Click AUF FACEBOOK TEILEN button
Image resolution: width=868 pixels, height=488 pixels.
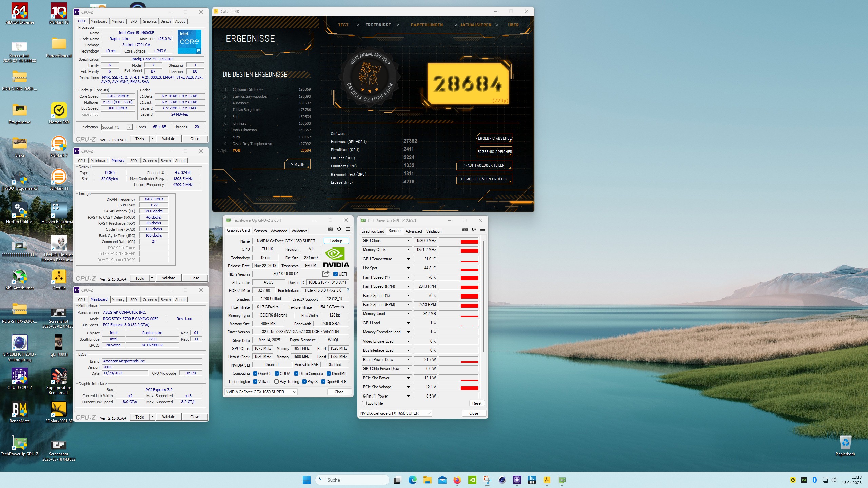pyautogui.click(x=484, y=165)
